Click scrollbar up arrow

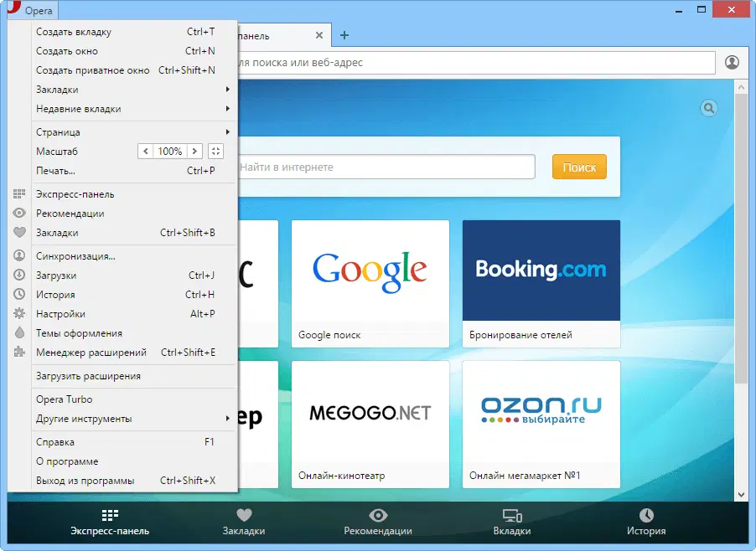741,87
